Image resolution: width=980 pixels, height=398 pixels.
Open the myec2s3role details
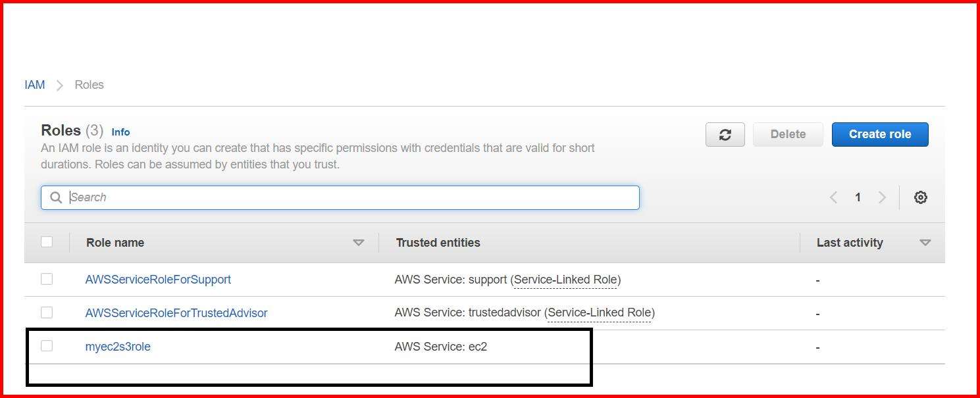pos(117,345)
